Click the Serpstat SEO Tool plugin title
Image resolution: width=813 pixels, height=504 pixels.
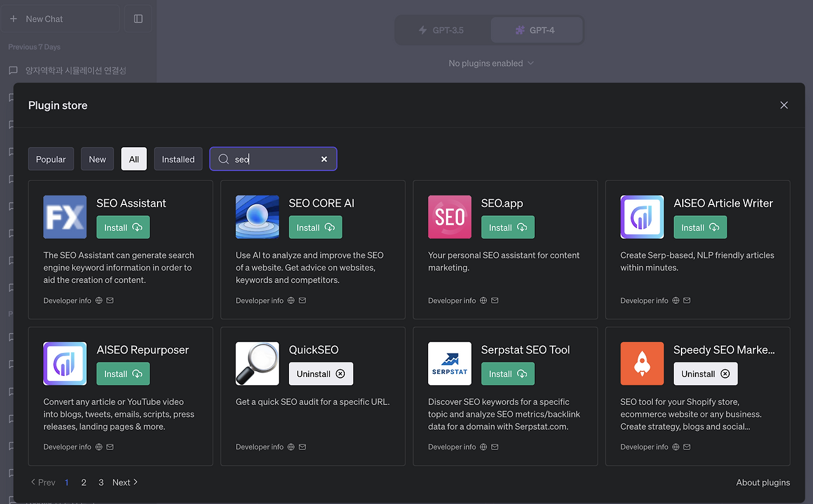click(x=526, y=350)
